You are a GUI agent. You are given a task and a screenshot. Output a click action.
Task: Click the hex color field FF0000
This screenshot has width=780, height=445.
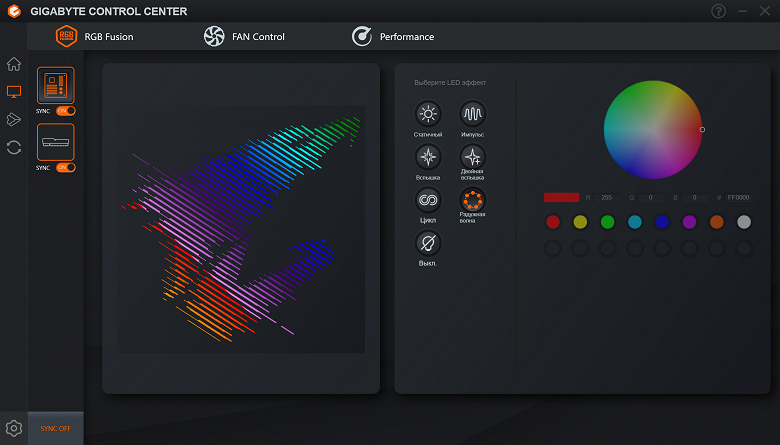(x=739, y=197)
